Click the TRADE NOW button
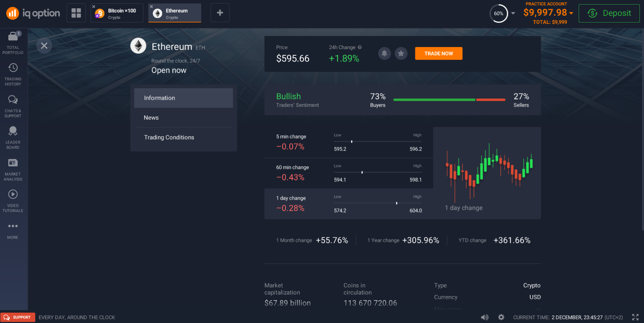644x323 pixels. [439, 53]
